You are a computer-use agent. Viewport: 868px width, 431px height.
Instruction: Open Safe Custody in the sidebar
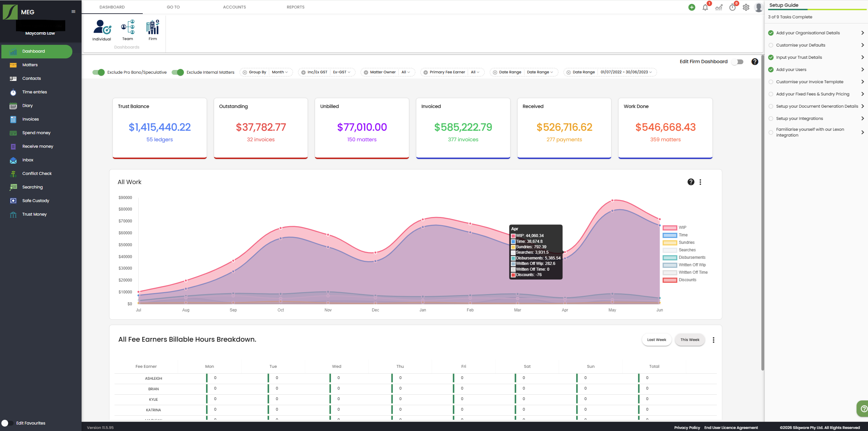[x=35, y=201]
